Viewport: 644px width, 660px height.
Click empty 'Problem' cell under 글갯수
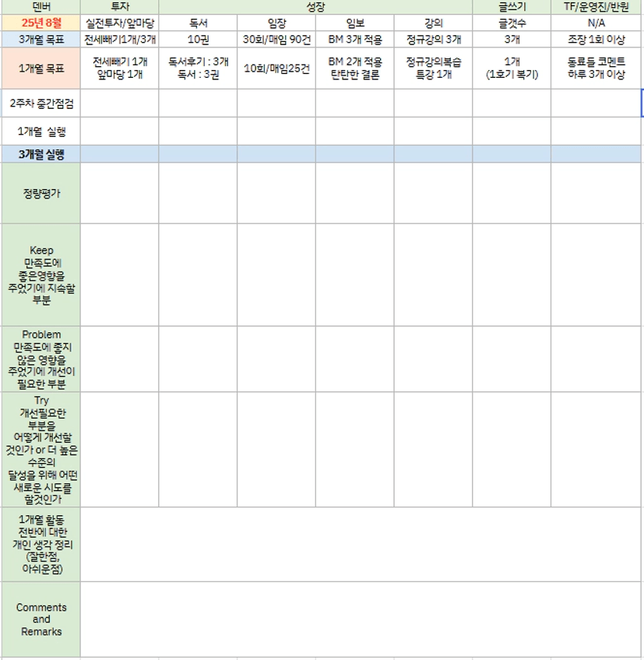[512, 359]
